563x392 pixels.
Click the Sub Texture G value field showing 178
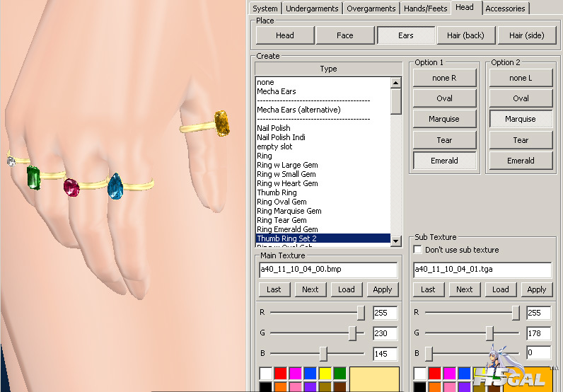pos(538,333)
